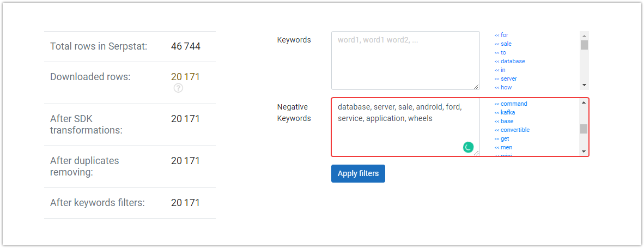Click inside the Keywords text area
Image resolution: width=644 pixels, height=248 pixels.
point(405,61)
